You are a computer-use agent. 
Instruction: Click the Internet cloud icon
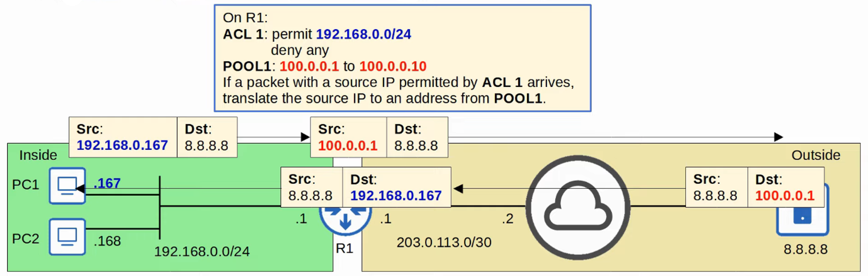point(578,207)
